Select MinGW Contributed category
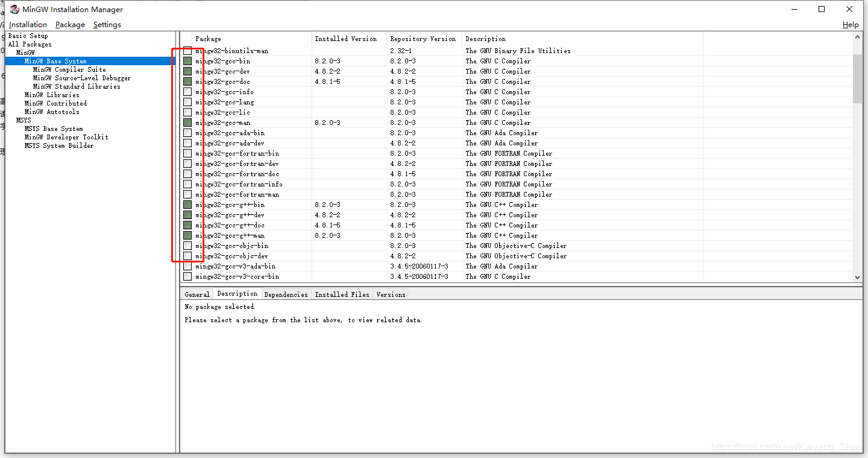The width and height of the screenshot is (868, 458). 55,103
